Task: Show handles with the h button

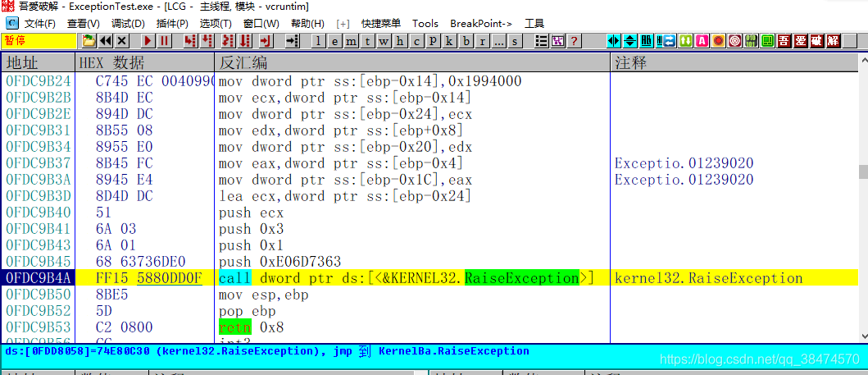Action: pos(401,40)
